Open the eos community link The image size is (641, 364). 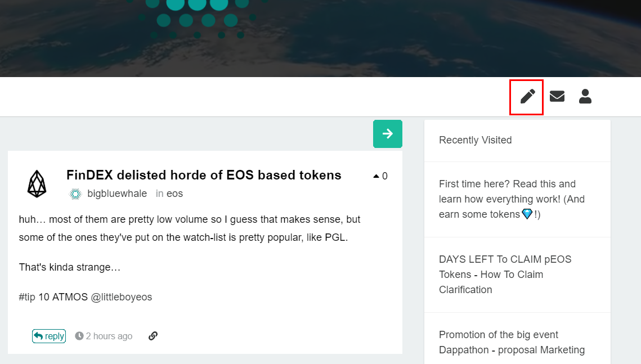tap(174, 194)
